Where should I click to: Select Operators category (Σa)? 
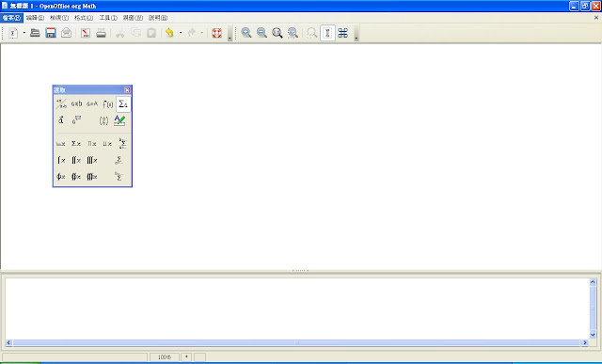click(123, 103)
